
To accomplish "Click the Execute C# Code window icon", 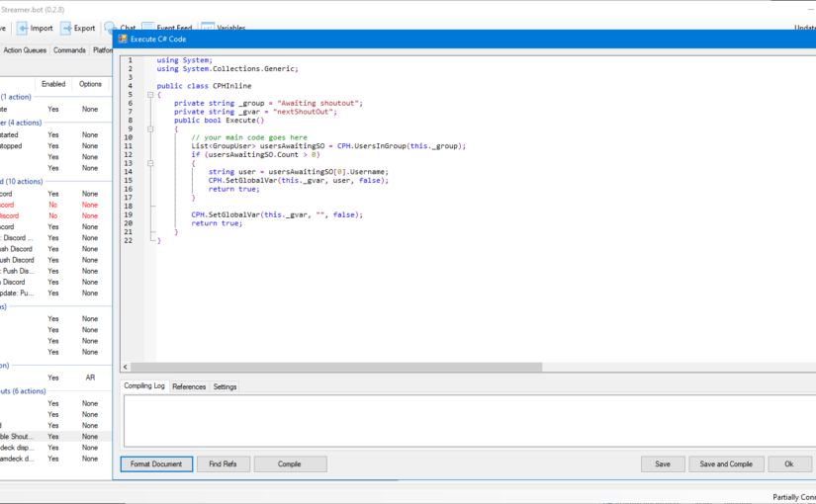I will coord(123,39).
